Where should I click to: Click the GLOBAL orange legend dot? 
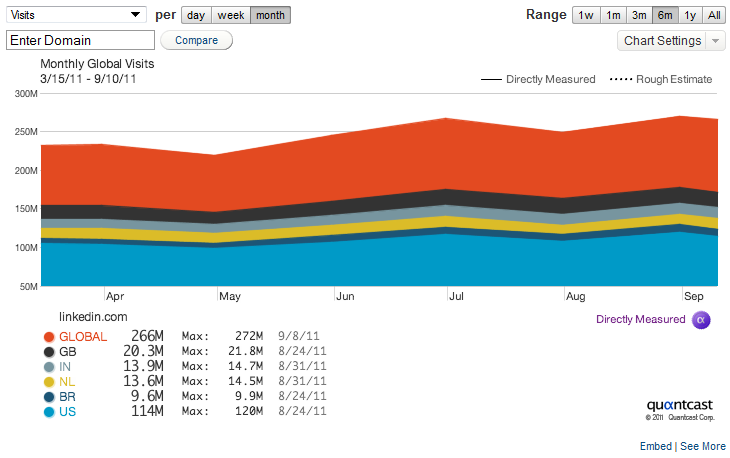[x=49, y=337]
